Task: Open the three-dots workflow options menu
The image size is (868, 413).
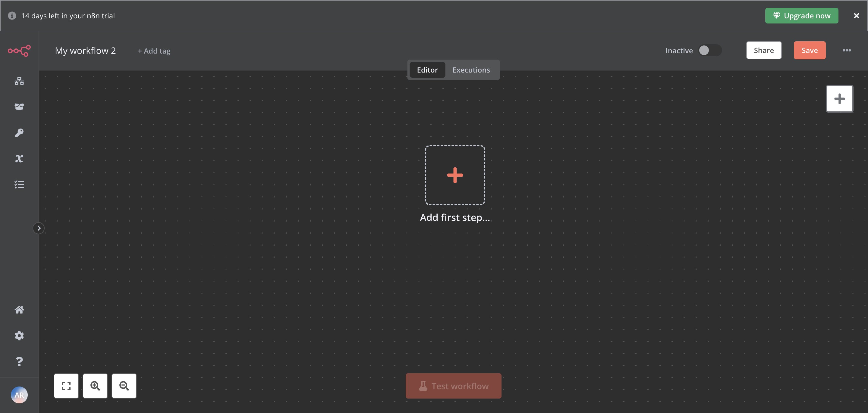Action: click(x=846, y=51)
